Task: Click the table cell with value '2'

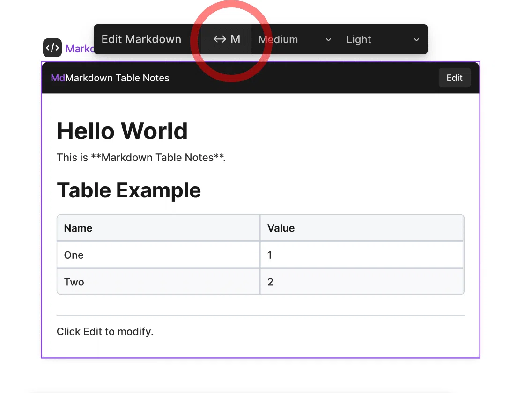Action: 362,282
